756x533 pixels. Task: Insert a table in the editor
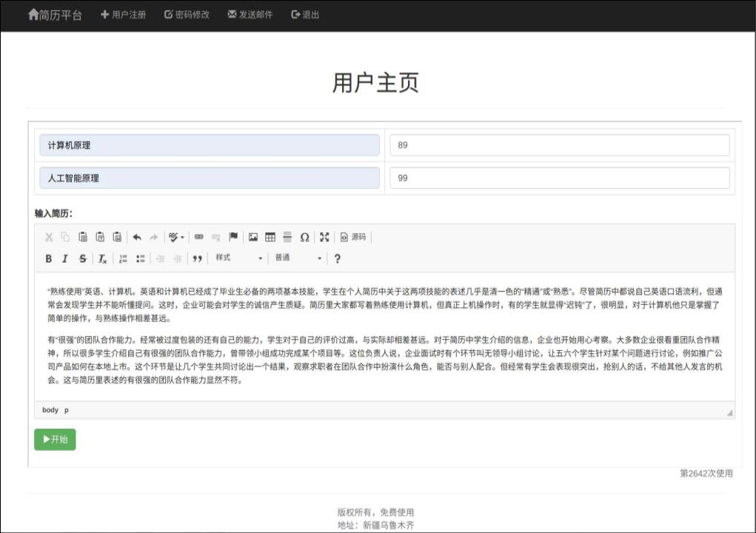[x=270, y=237]
